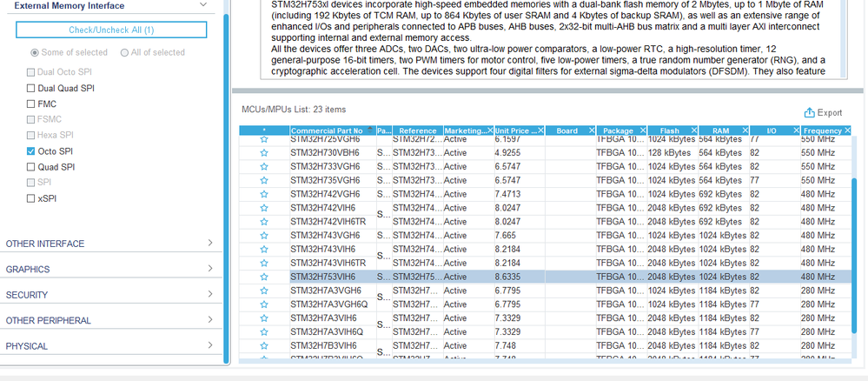This screenshot has width=868, height=381.
Task: Star the STM32H743VIH6 entry
Action: pyautogui.click(x=264, y=249)
